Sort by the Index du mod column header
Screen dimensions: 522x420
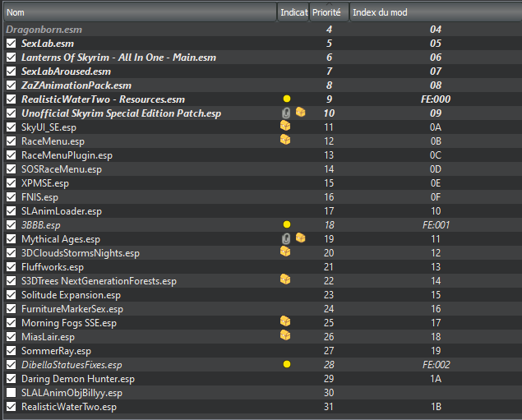(x=436, y=12)
